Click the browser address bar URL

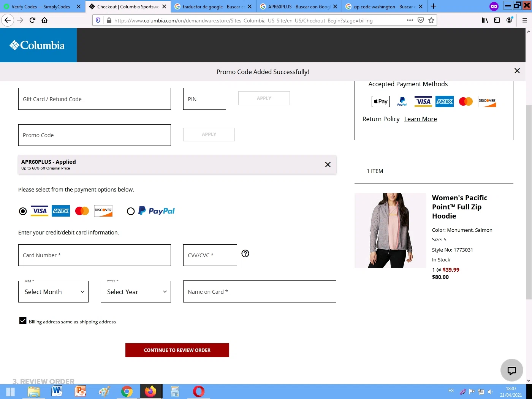(x=243, y=21)
